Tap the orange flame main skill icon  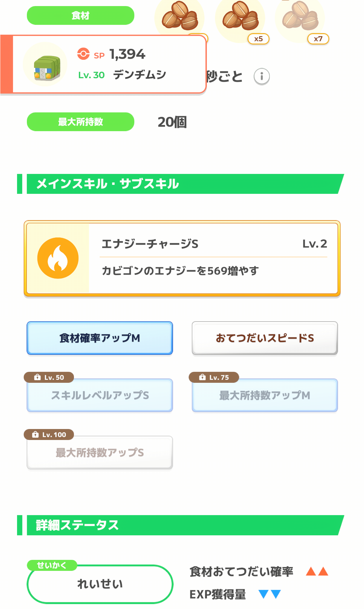pos(58,258)
